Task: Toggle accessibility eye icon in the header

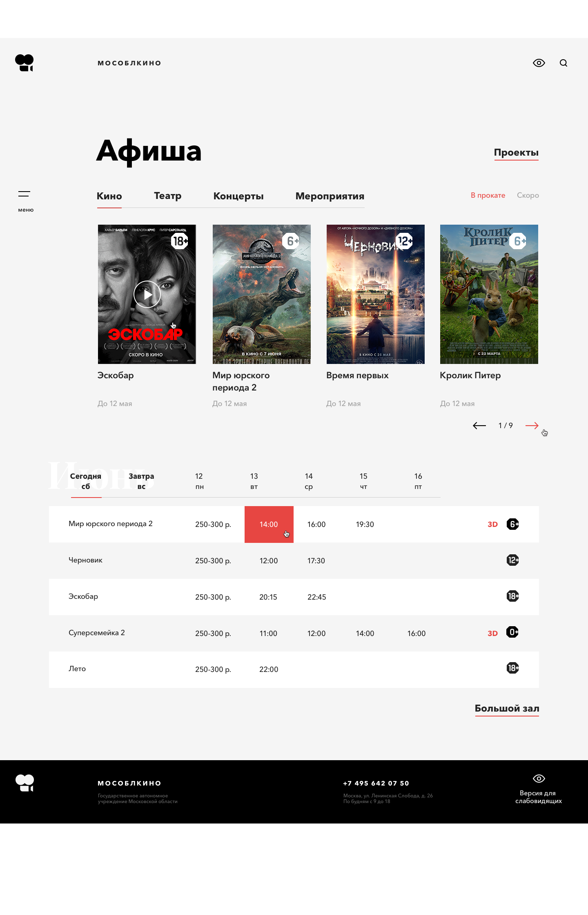Action: pos(539,63)
